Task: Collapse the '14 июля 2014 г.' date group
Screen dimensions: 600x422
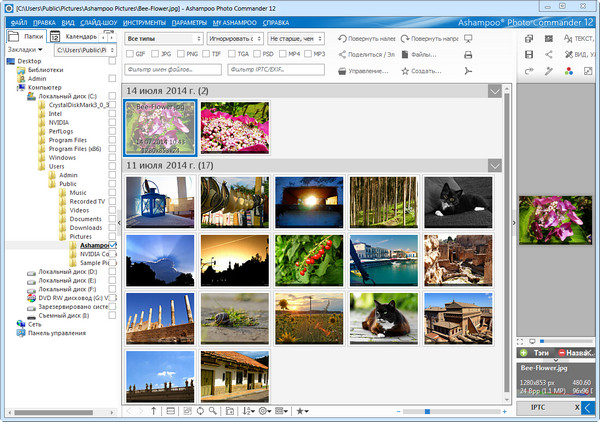Action: 495,91
